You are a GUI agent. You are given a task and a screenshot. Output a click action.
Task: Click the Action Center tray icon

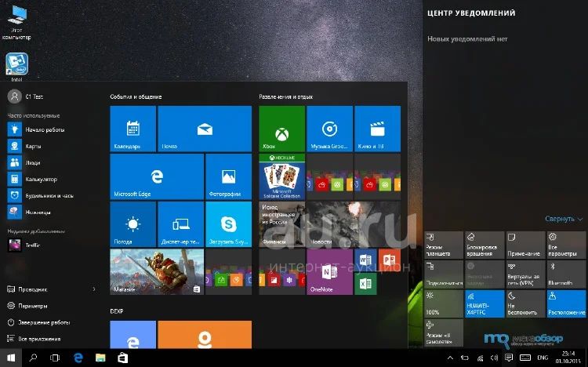click(509, 358)
